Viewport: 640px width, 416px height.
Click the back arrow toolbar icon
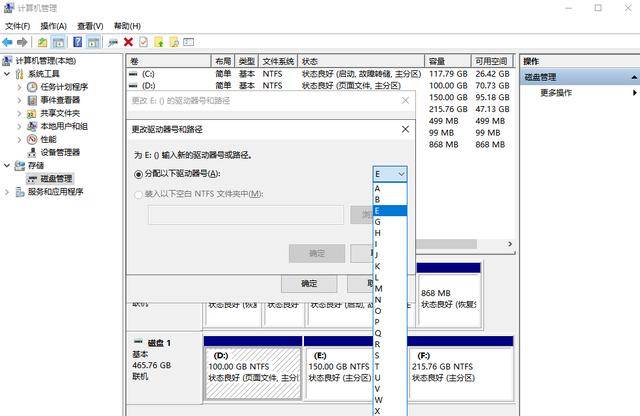point(8,42)
